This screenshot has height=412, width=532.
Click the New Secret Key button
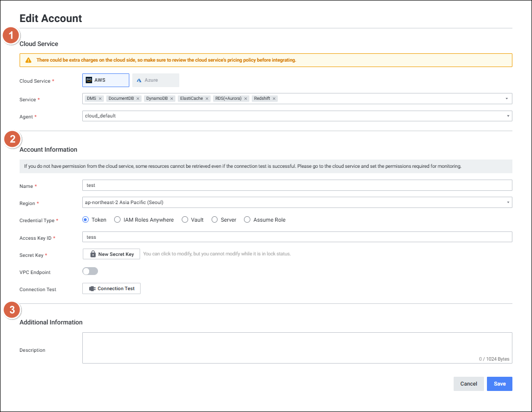(x=111, y=254)
